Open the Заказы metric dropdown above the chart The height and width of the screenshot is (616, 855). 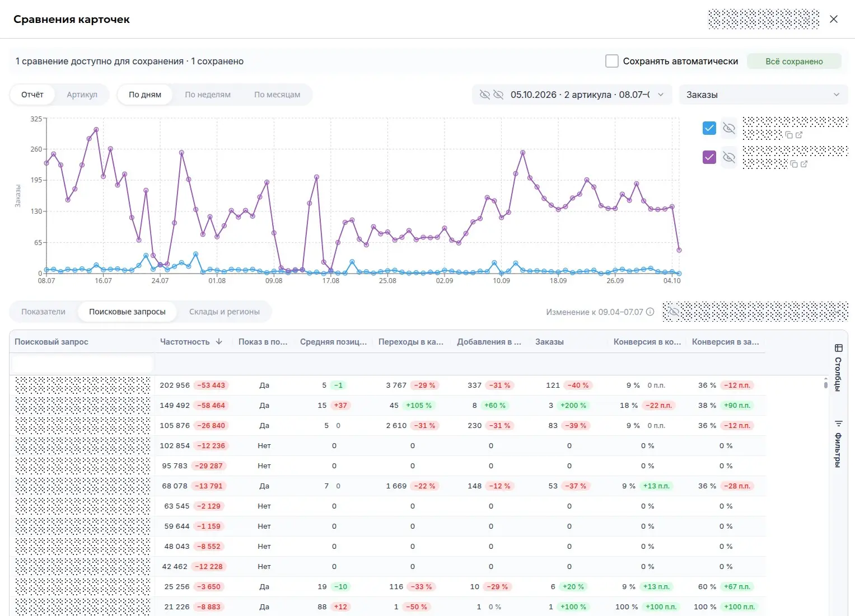[764, 95]
